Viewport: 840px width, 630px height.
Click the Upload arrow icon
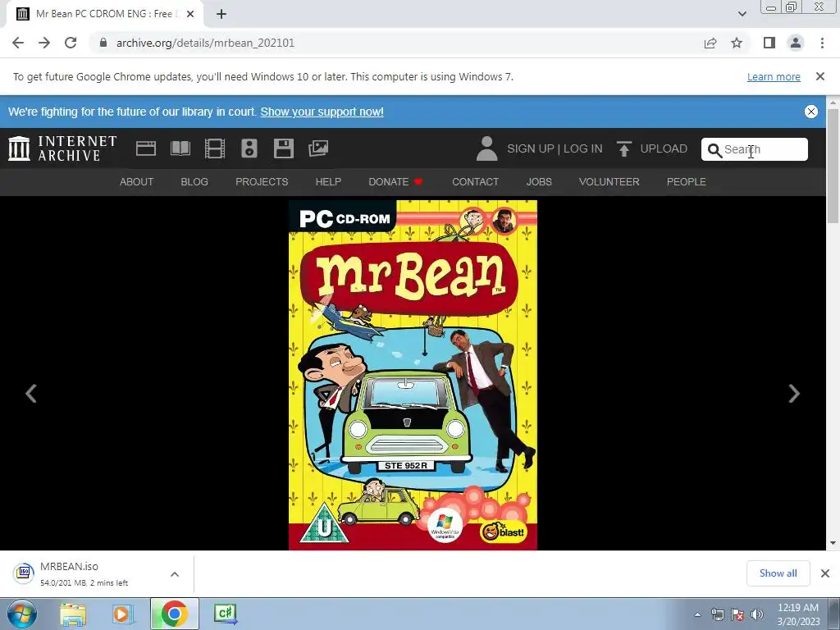[x=623, y=148]
